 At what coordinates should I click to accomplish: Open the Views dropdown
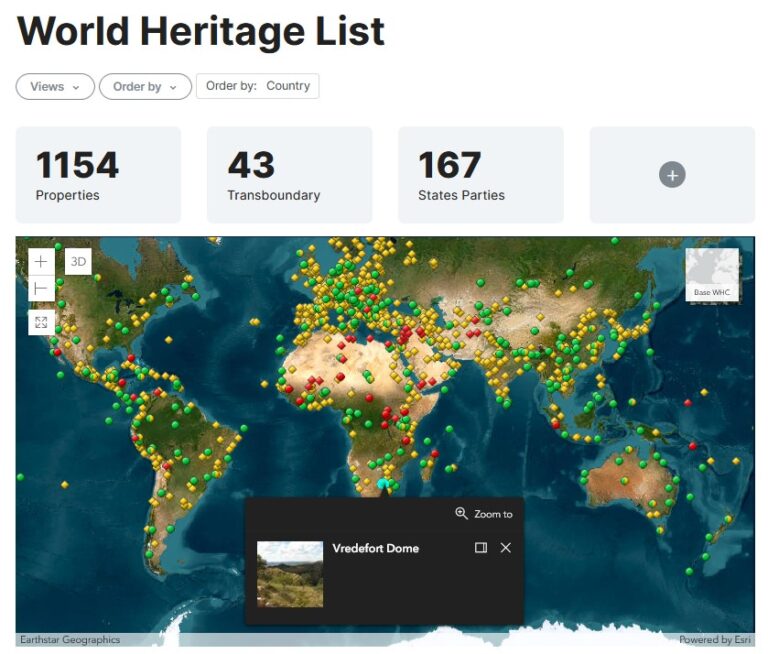[55, 87]
